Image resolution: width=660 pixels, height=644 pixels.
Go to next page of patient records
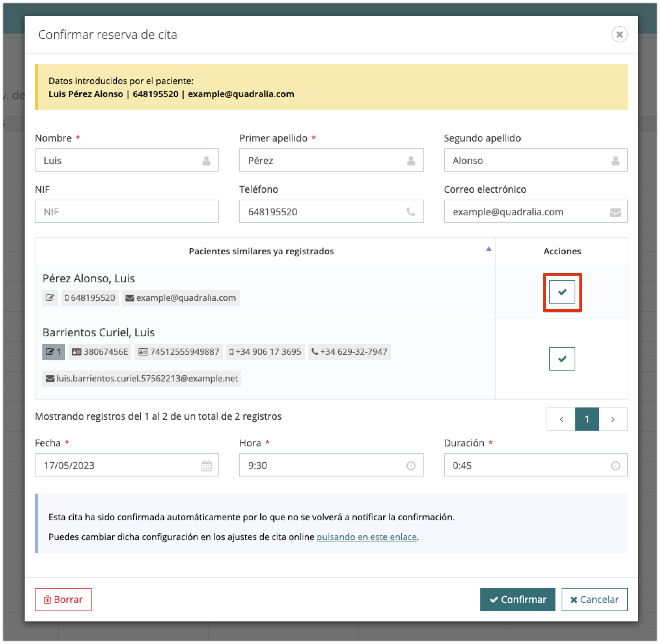pyautogui.click(x=613, y=419)
